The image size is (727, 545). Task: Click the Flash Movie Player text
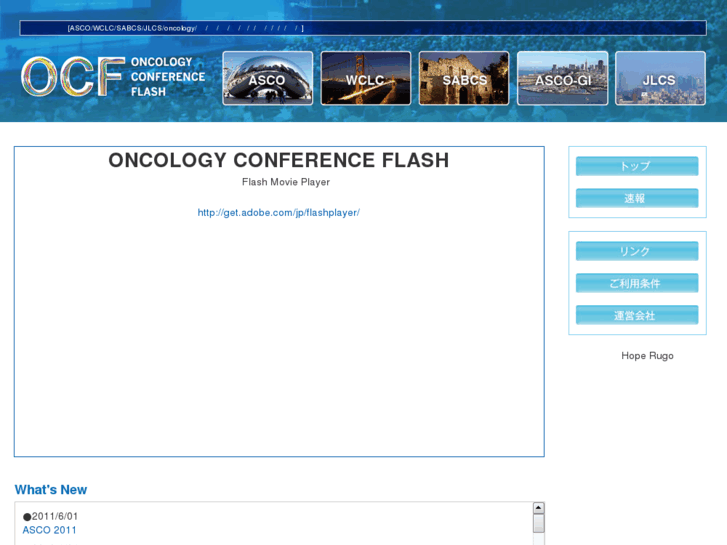pyautogui.click(x=286, y=182)
